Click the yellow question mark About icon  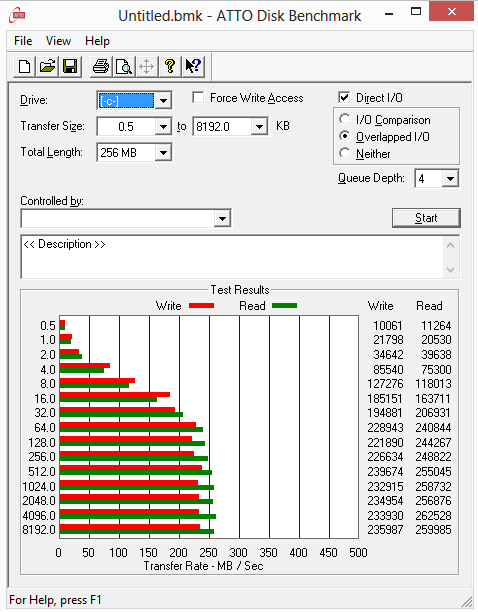pos(170,66)
